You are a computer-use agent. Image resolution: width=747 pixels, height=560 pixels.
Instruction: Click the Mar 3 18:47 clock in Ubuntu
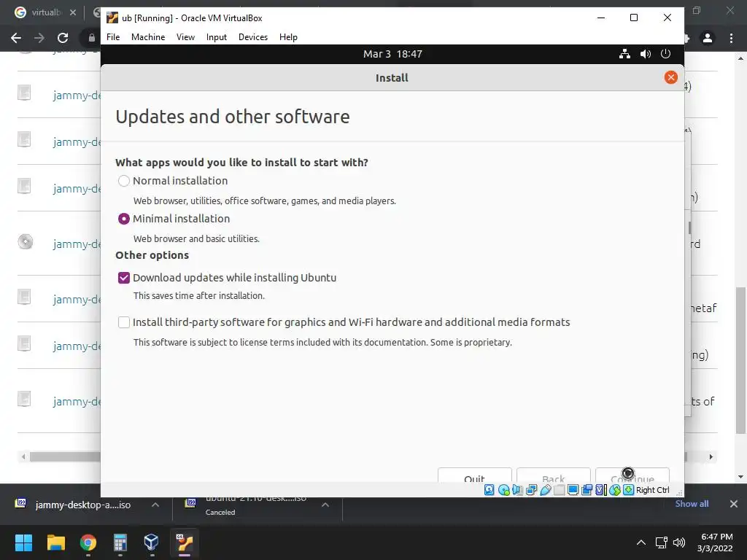[392, 54]
